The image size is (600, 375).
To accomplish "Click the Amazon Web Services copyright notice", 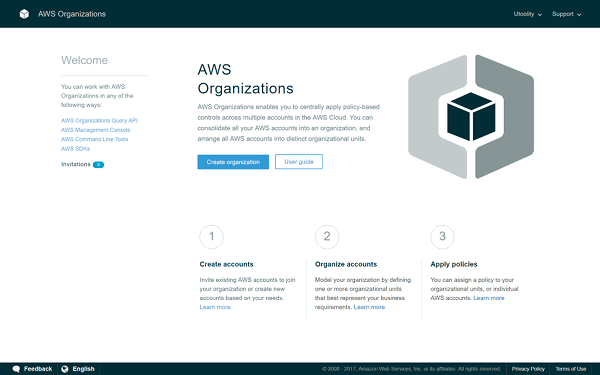I will [x=411, y=369].
